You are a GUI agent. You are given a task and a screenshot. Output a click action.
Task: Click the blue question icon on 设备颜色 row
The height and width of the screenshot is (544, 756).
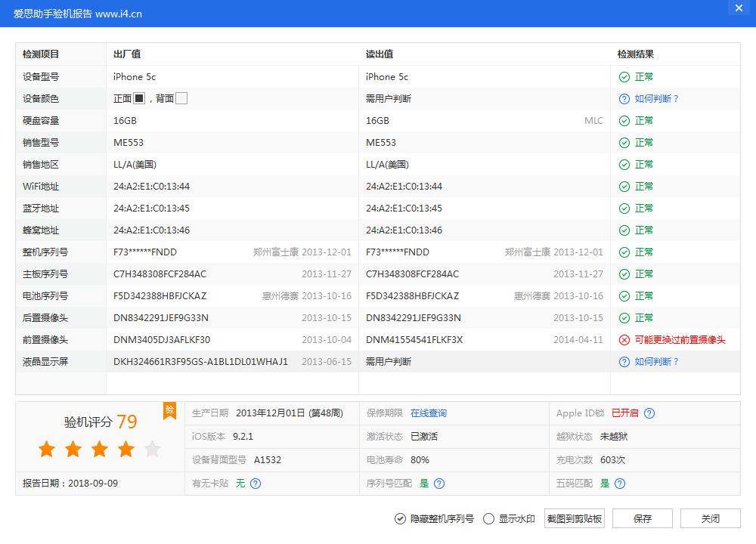pos(624,98)
